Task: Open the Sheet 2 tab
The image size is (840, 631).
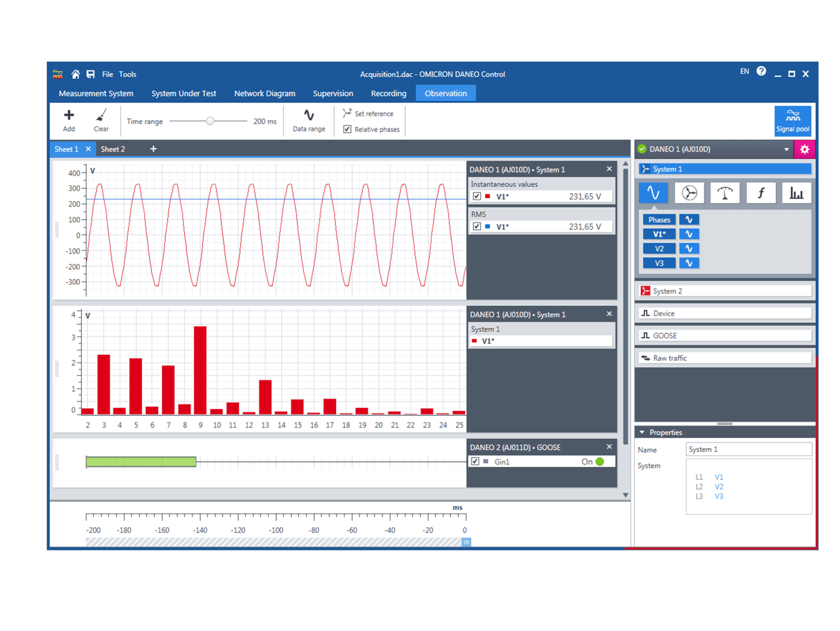Action: [x=113, y=149]
